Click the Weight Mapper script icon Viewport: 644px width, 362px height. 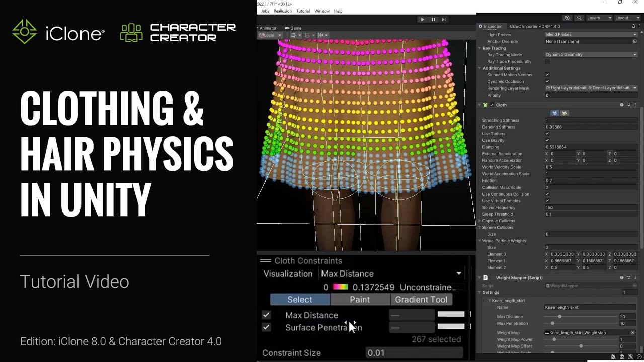(485, 277)
